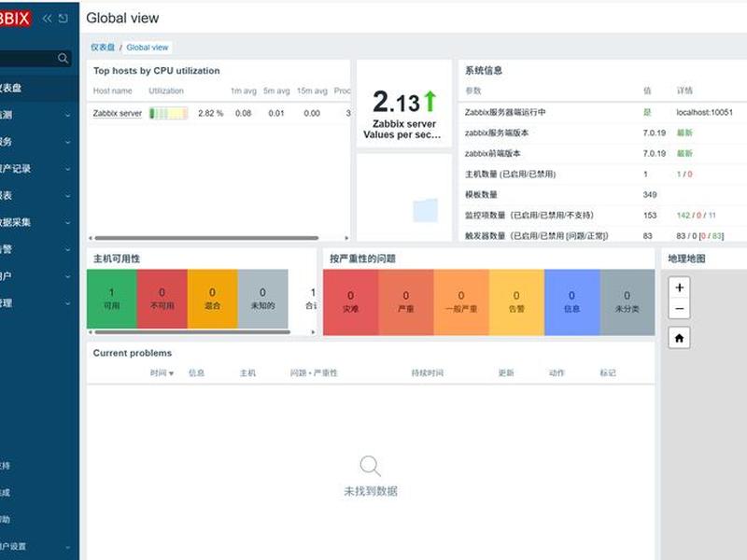747x560 pixels.
Task: Expand the 用户设置 chevron at sidebar bottom
Action: click(67, 547)
